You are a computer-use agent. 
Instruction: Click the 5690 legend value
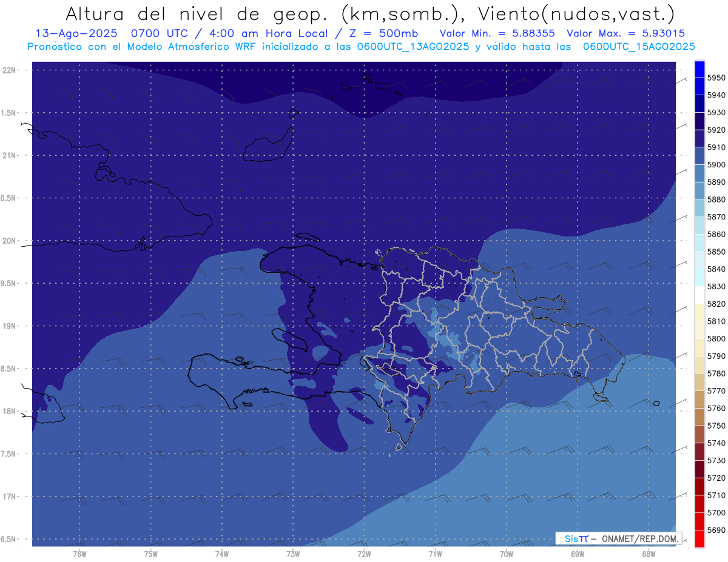[716, 530]
